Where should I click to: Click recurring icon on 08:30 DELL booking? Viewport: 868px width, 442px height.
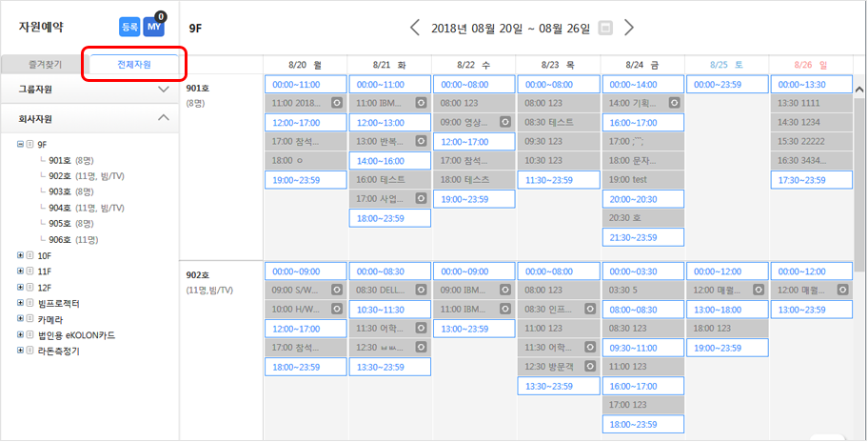[421, 290]
